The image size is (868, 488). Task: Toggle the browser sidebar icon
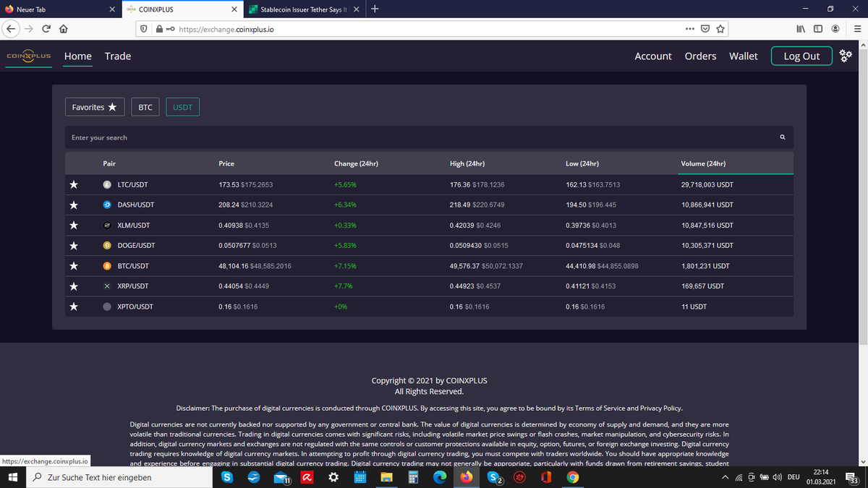coord(818,30)
